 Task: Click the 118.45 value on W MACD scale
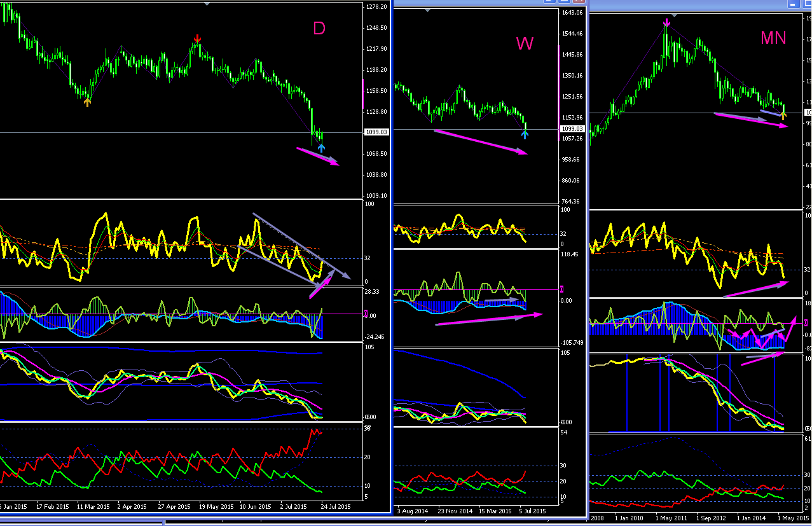571,254
